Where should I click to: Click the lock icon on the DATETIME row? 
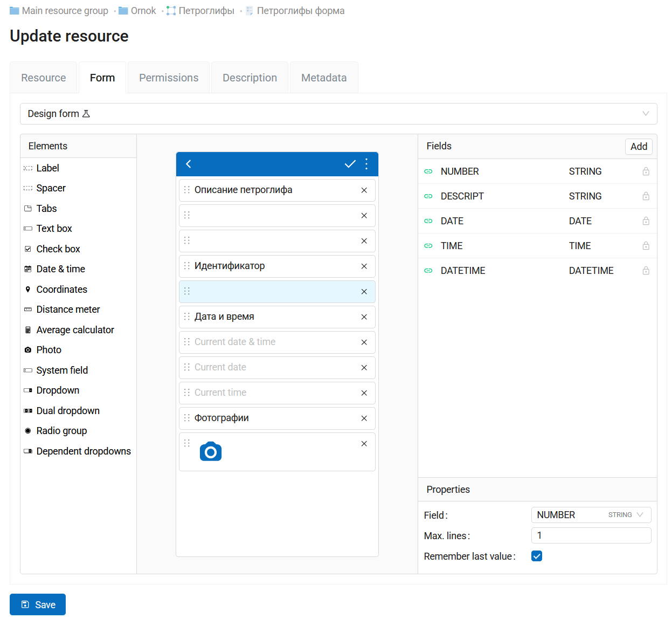(646, 271)
